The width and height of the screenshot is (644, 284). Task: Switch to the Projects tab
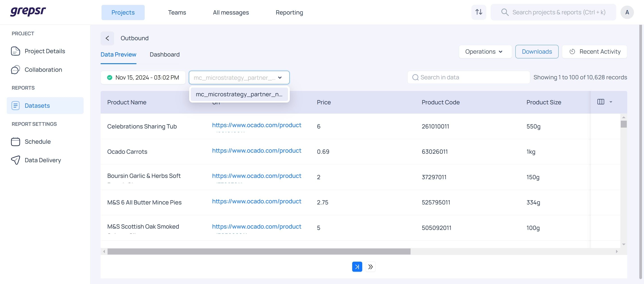tap(123, 13)
